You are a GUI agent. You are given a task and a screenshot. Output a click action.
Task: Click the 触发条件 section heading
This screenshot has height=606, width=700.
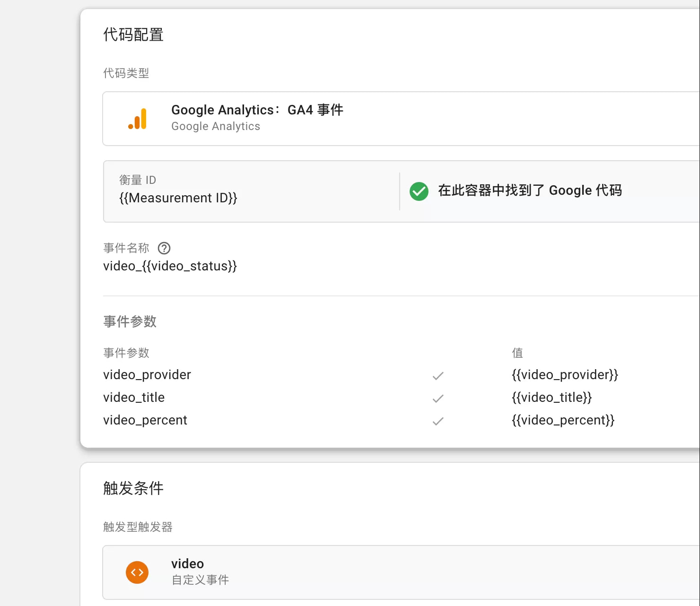click(x=133, y=488)
